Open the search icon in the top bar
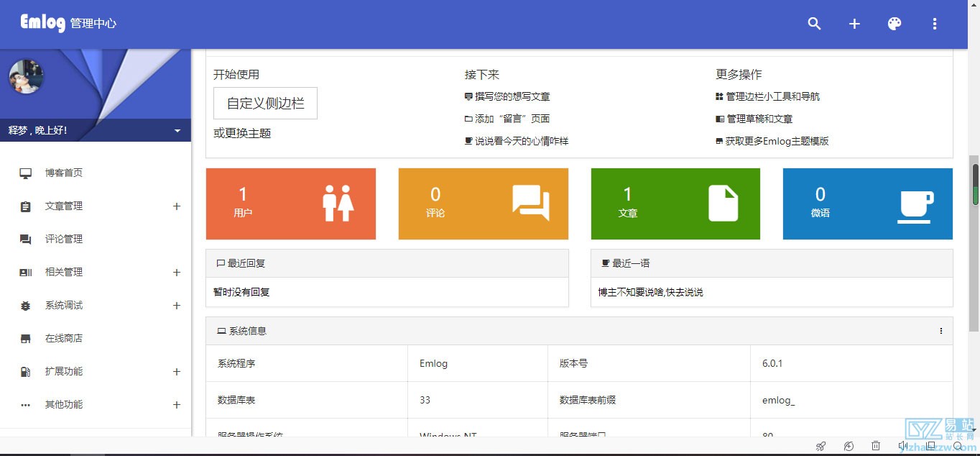 pos(814,24)
